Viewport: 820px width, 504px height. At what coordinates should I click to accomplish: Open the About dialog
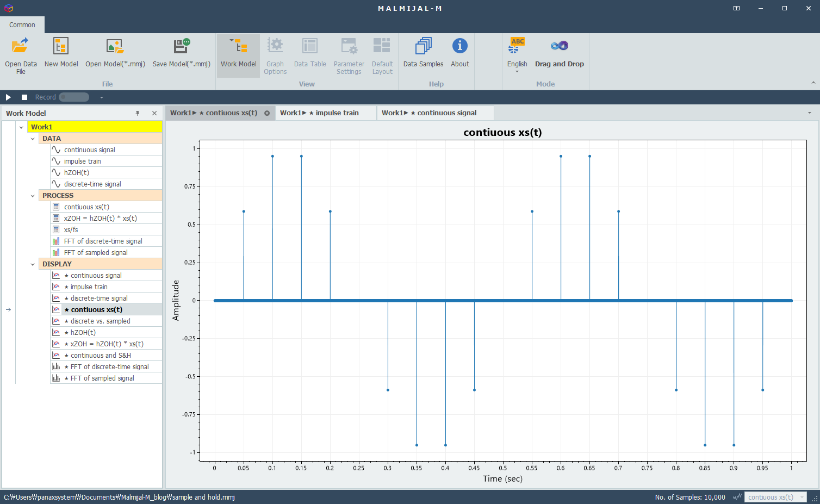click(459, 53)
